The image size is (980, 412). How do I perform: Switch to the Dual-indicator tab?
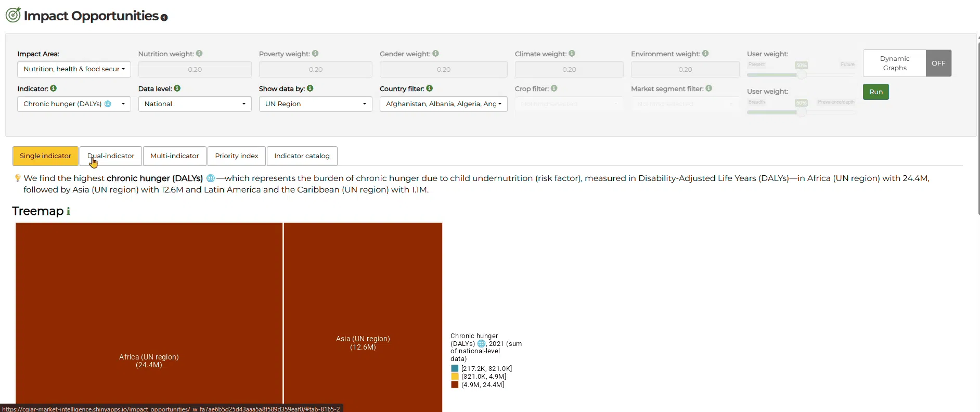tap(111, 156)
